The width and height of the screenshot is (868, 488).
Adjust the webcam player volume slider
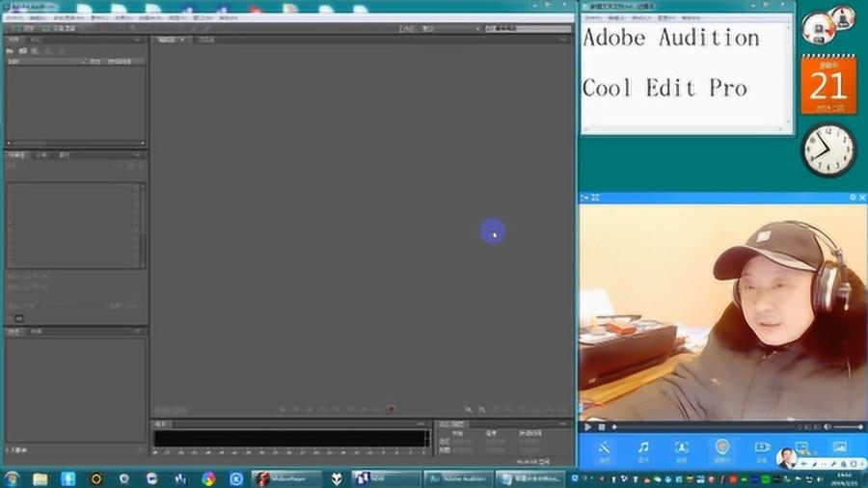pyautogui.click(x=848, y=427)
